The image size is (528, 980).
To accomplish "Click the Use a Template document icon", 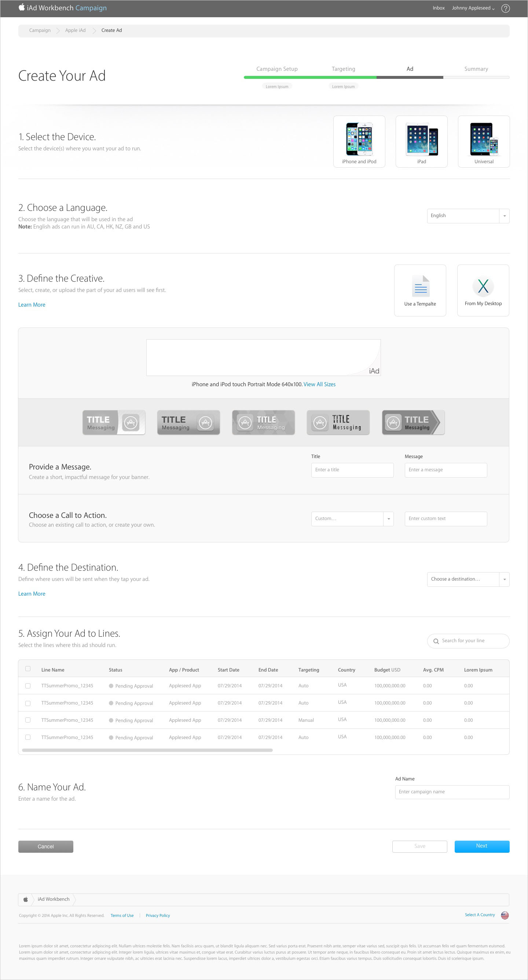I will coord(420,286).
